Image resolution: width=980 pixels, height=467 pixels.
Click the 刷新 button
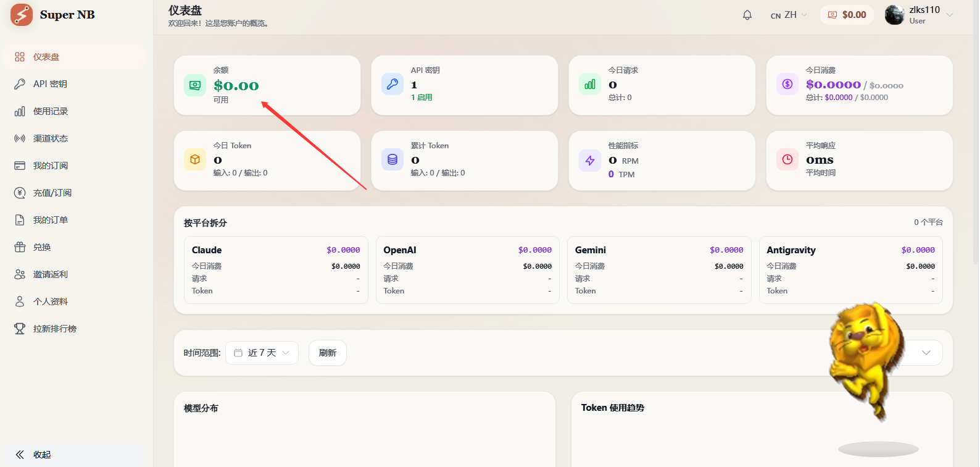(x=328, y=353)
